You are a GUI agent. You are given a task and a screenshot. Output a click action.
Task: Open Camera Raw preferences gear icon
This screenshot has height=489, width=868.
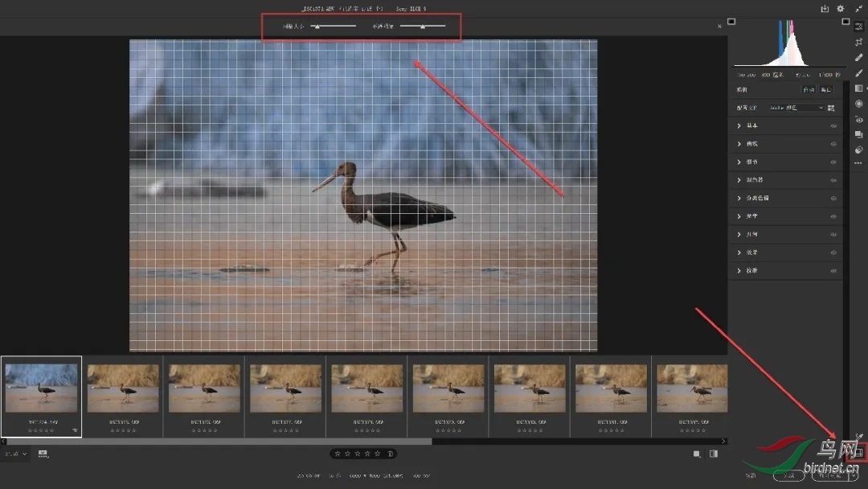click(841, 9)
